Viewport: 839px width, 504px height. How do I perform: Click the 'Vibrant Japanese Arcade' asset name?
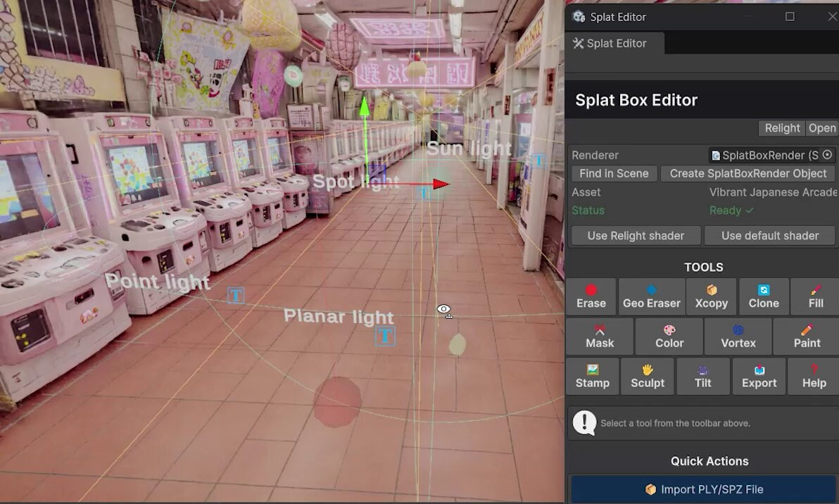click(x=773, y=192)
